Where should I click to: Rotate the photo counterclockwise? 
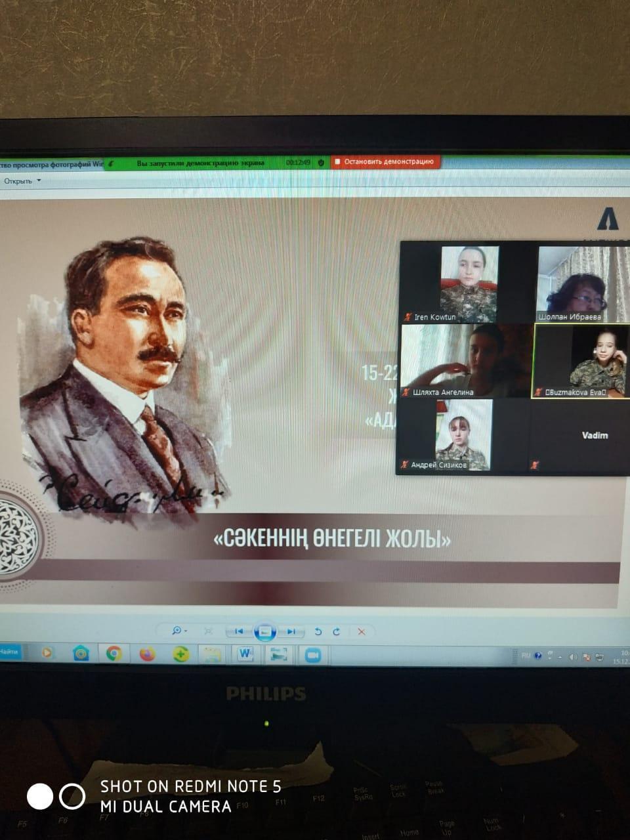point(318,631)
